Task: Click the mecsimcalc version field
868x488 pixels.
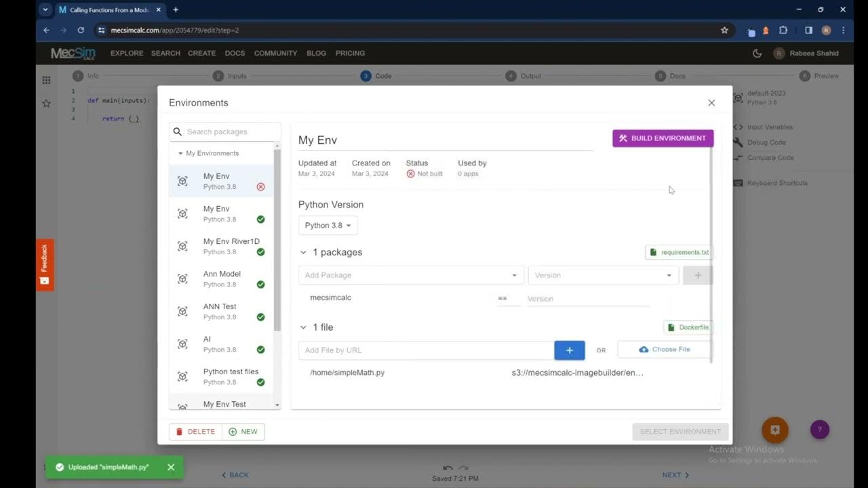Action: coord(588,299)
